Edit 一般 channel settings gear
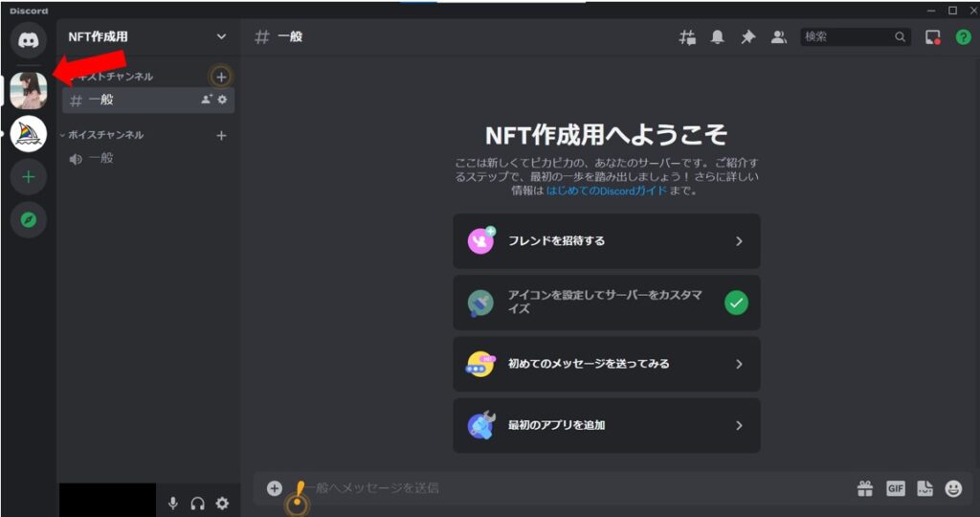The image size is (980, 517). (222, 100)
